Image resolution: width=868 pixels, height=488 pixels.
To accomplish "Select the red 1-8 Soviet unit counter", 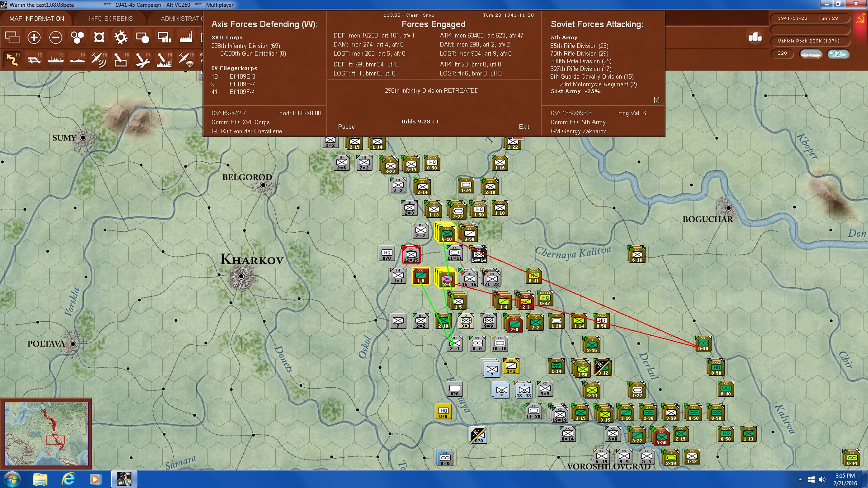I will tap(421, 276).
